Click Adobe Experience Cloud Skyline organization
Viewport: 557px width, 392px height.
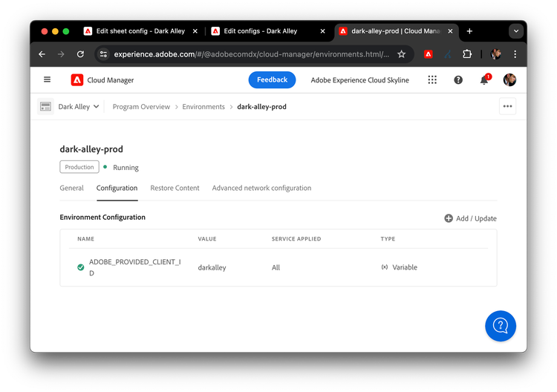pyautogui.click(x=359, y=80)
